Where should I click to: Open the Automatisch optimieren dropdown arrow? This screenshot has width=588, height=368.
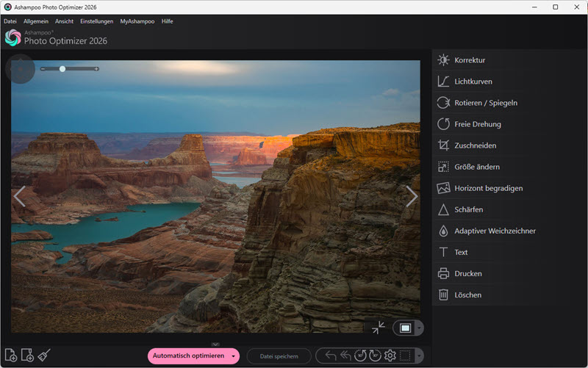[x=233, y=356]
